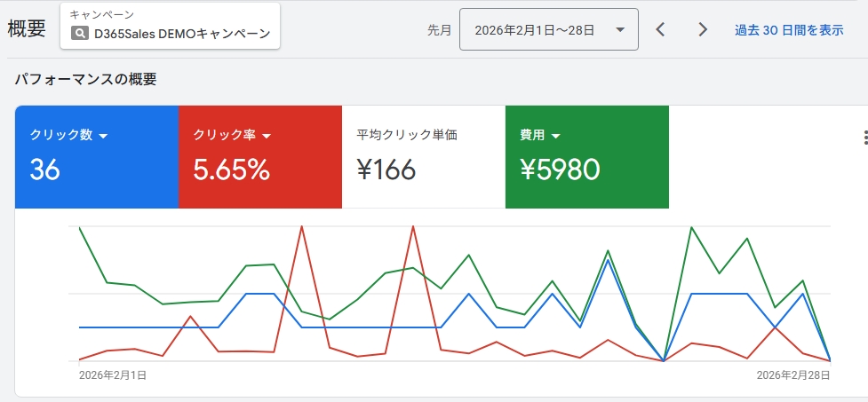Expand the クリック数 metric dropdown arrow

pos(103,136)
